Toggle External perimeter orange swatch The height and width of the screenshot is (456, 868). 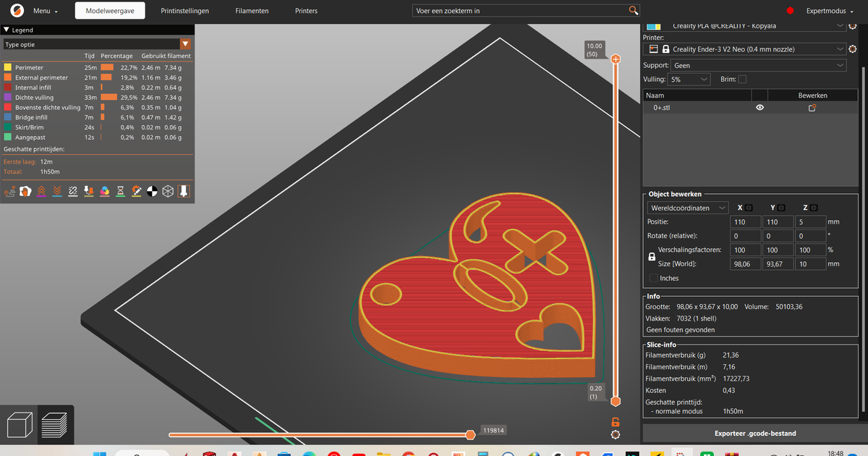(7, 77)
